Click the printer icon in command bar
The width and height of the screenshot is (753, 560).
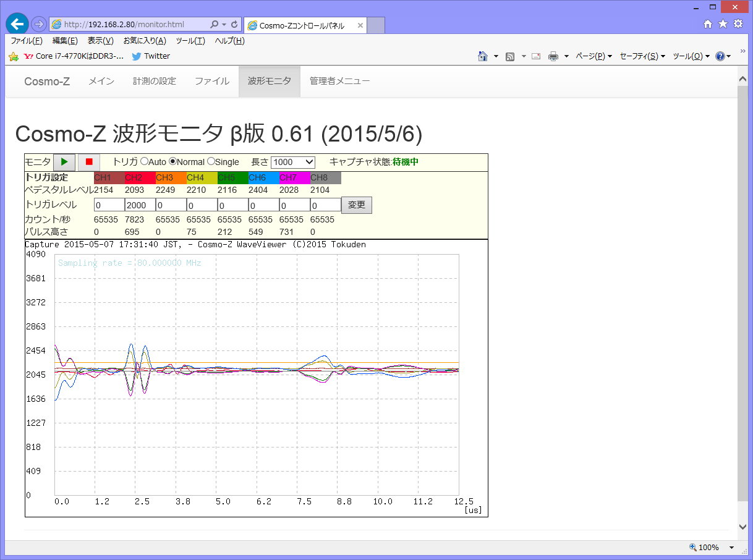click(x=553, y=56)
